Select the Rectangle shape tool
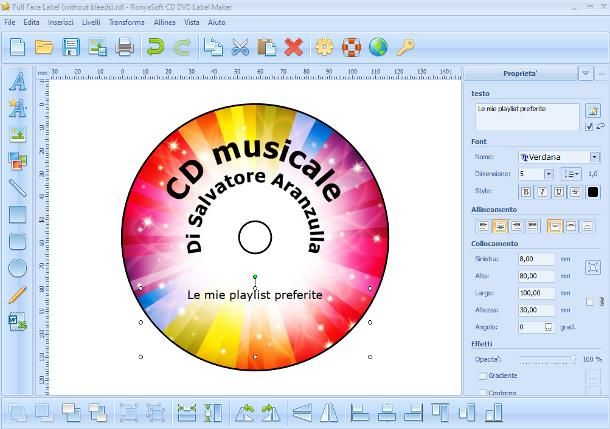This screenshot has width=610, height=429. (x=17, y=214)
